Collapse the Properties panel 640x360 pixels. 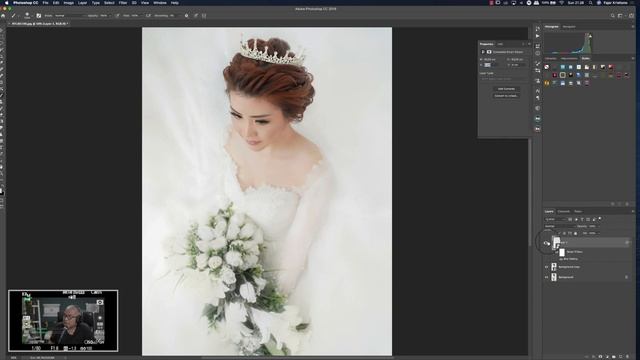coord(524,44)
